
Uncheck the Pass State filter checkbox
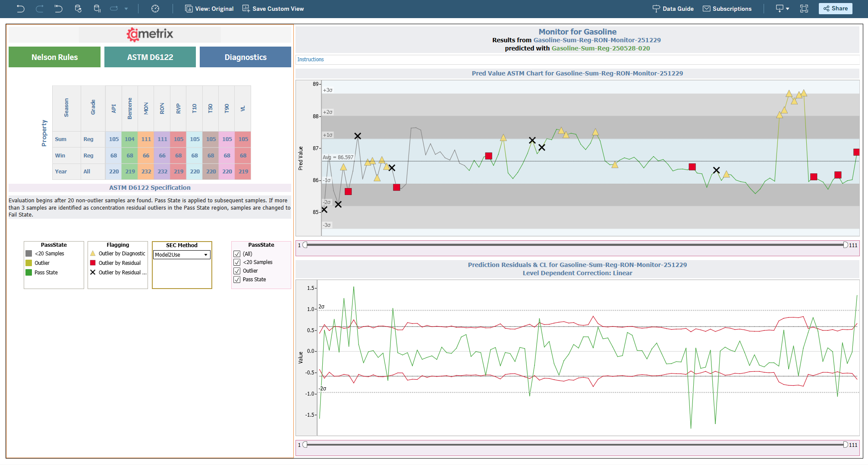(x=237, y=280)
